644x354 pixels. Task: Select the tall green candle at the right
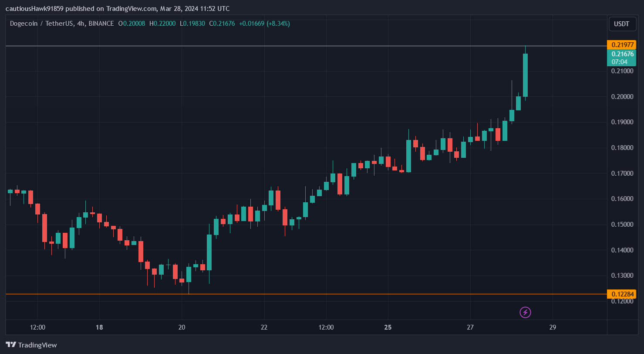[x=526, y=74]
